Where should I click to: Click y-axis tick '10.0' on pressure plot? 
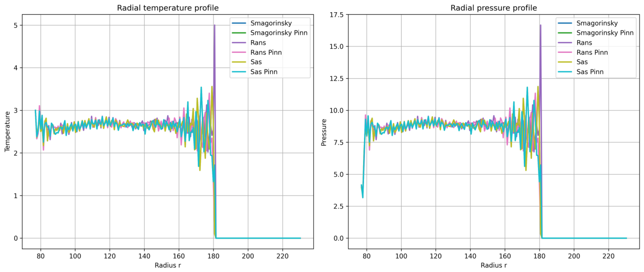(337, 110)
